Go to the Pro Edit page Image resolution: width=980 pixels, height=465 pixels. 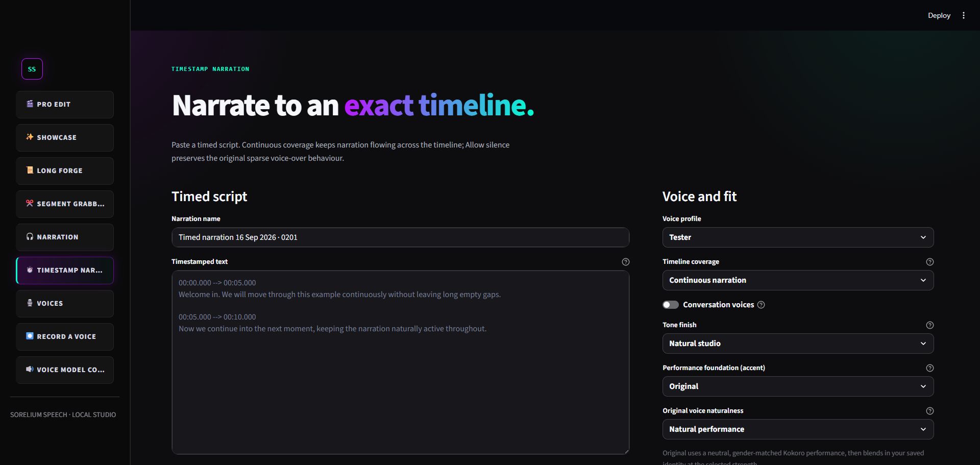click(65, 104)
